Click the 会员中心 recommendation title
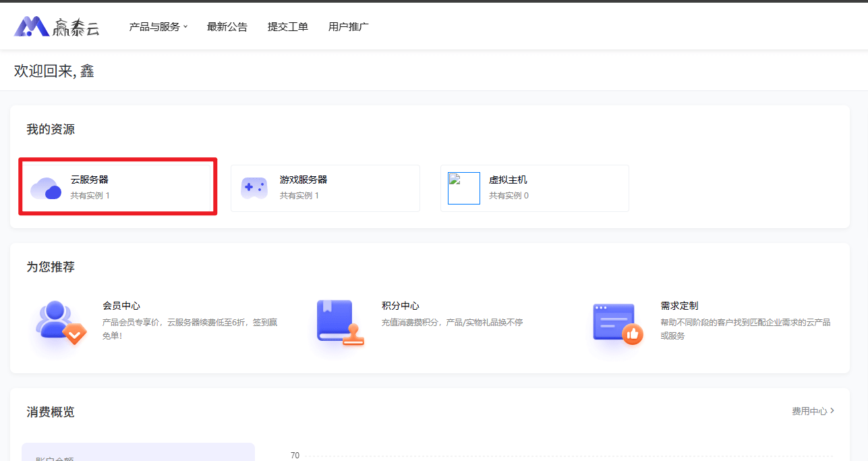This screenshot has width=868, height=461. [121, 306]
